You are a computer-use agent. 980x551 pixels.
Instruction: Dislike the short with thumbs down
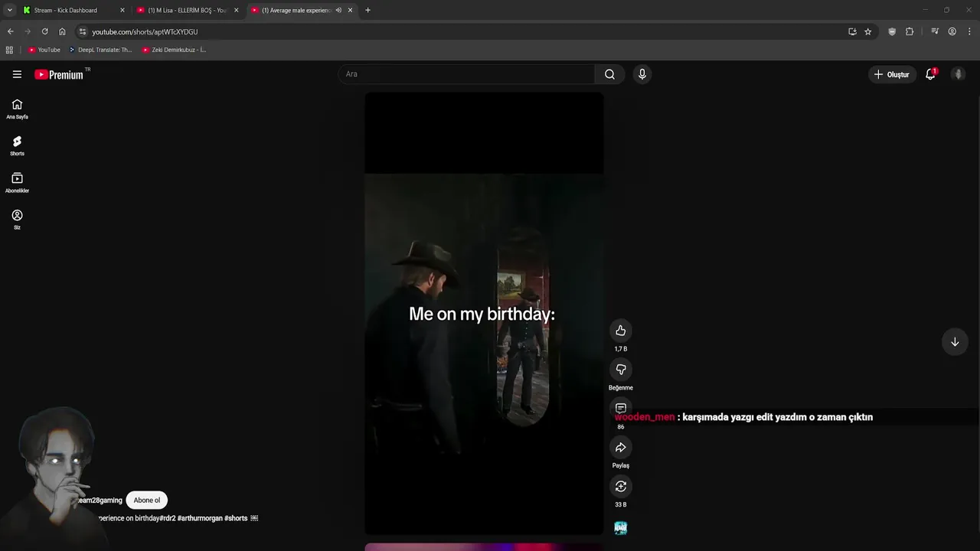(621, 370)
